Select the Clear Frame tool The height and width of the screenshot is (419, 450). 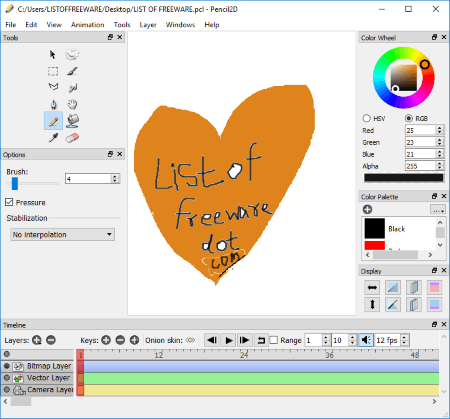(72, 54)
